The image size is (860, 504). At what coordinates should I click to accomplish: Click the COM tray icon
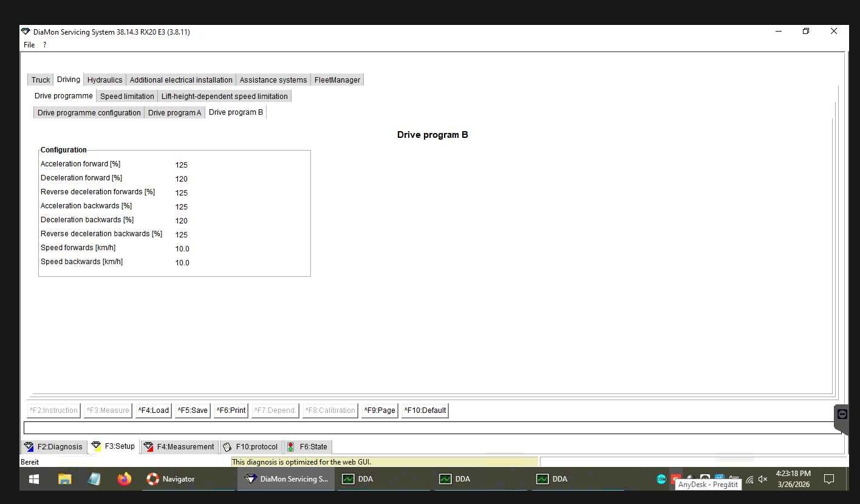click(x=661, y=479)
